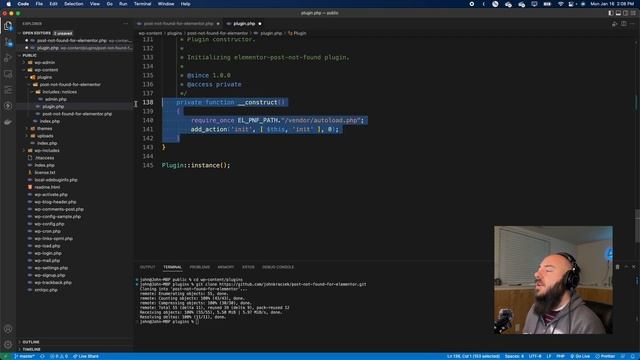
Task: Toggle secondary side bar layout icon
Action: point(625,13)
